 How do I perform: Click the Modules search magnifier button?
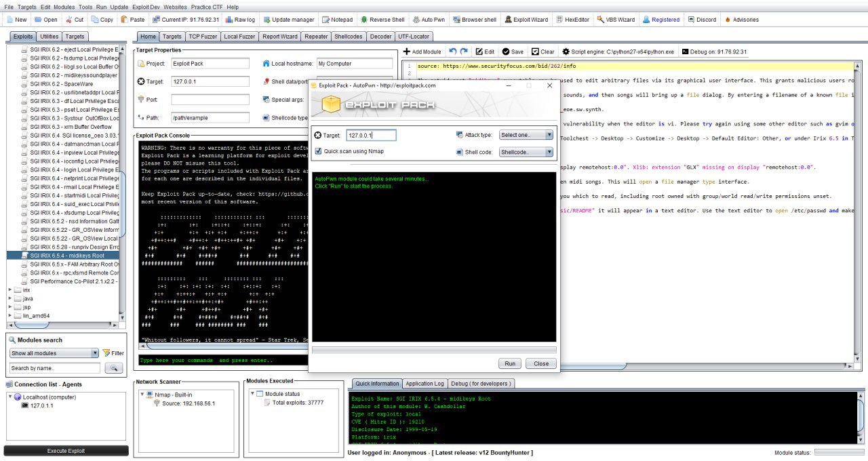click(113, 368)
